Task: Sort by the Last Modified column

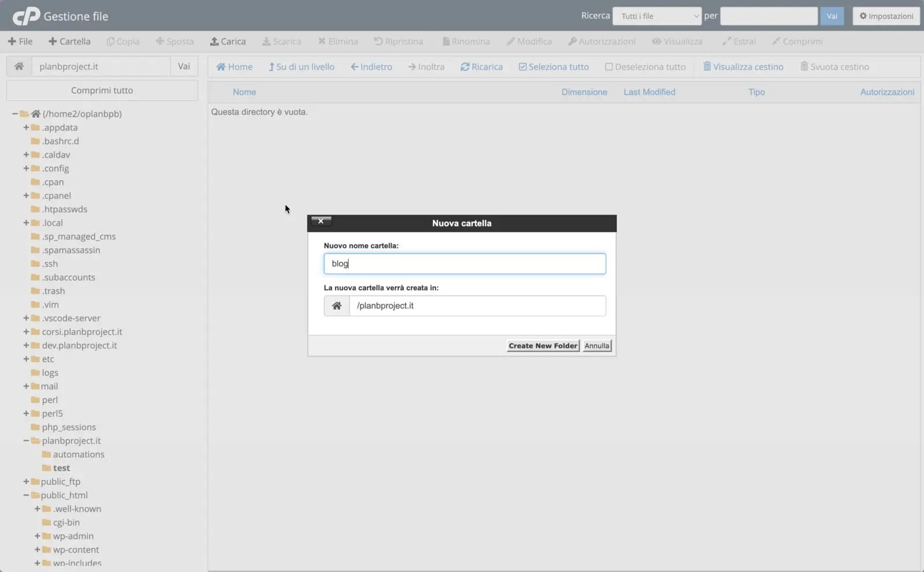Action: tap(649, 92)
